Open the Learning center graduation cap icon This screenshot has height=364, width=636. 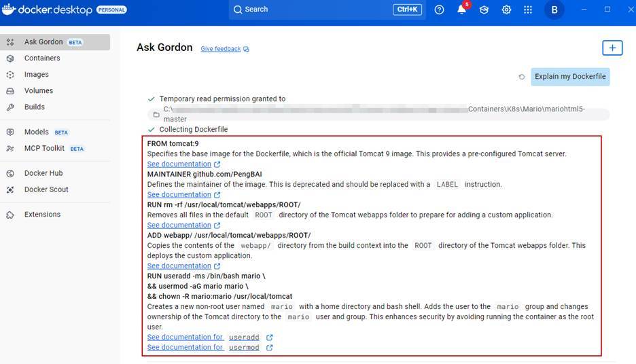point(484,10)
